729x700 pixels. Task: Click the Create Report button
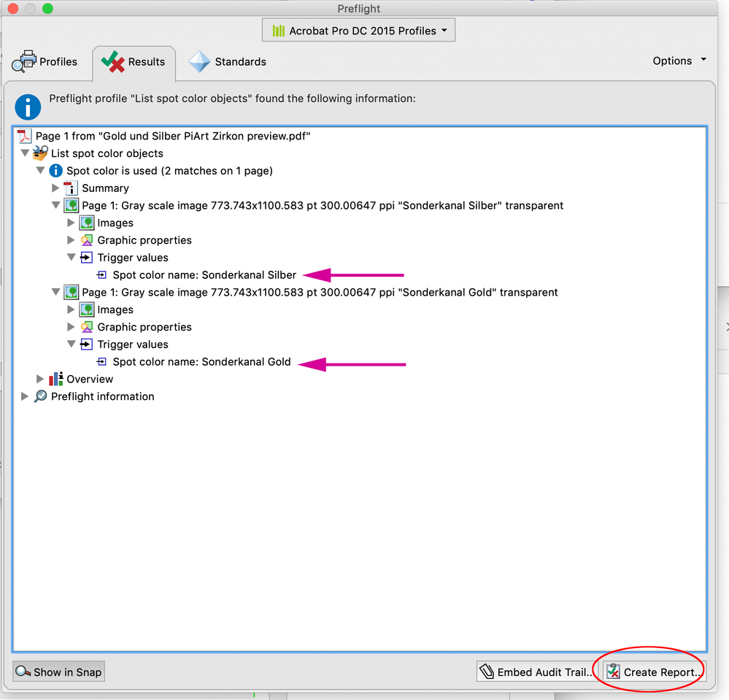tap(655, 672)
